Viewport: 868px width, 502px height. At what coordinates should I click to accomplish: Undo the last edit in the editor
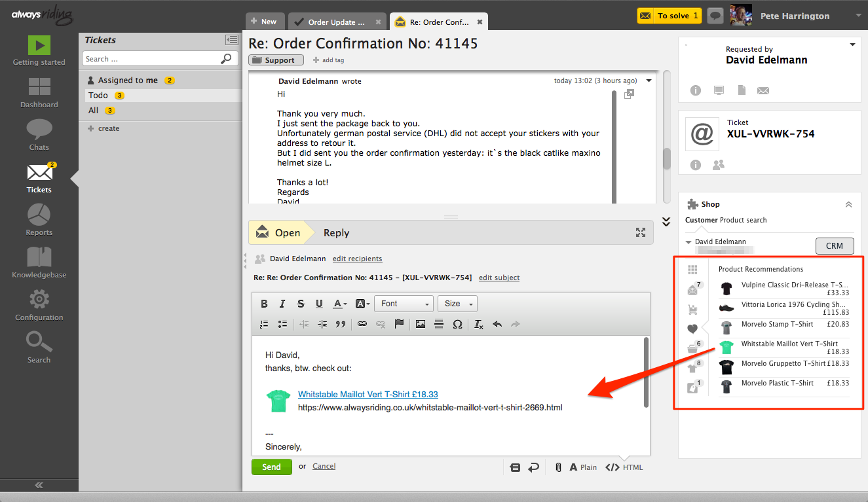pos(497,324)
